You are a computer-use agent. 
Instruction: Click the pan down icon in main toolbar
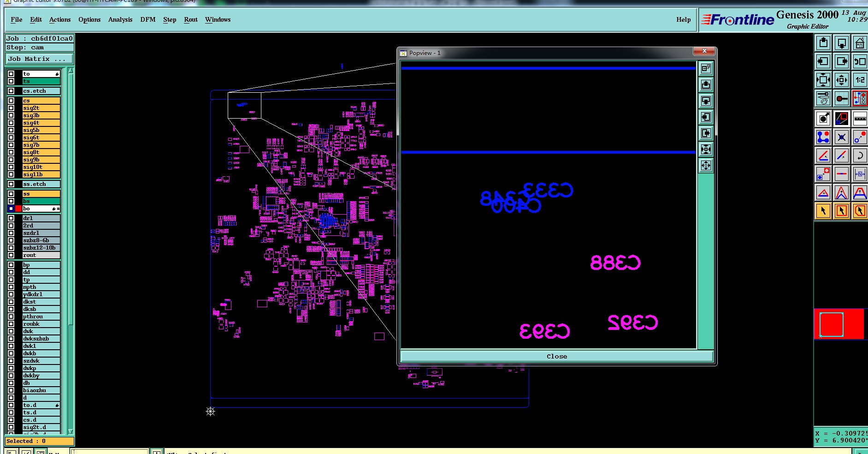(842, 43)
